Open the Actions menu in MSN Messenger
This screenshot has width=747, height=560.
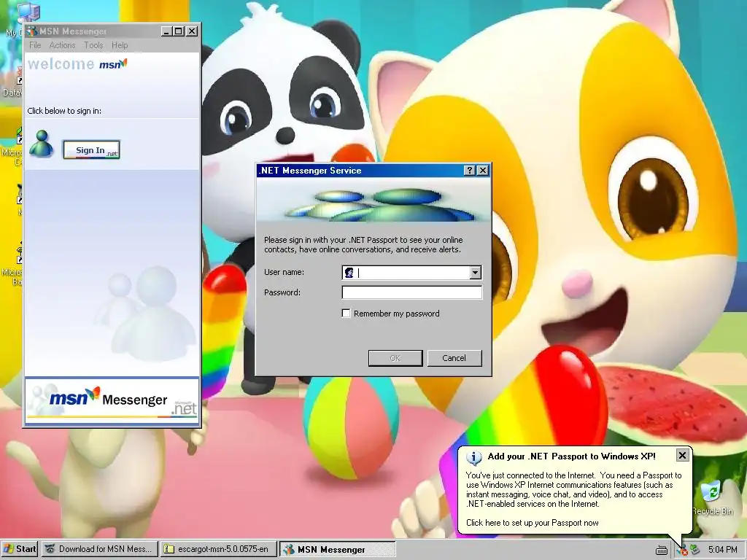pyautogui.click(x=63, y=45)
